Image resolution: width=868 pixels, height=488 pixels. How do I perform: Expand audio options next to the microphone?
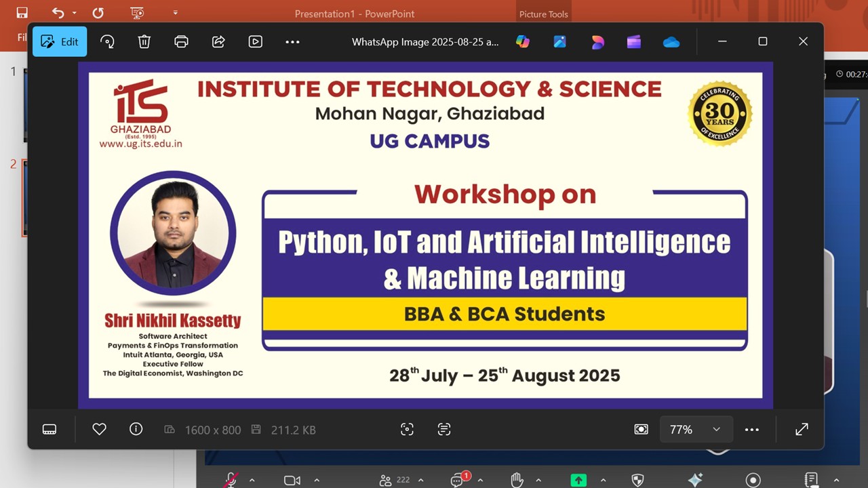tap(252, 480)
